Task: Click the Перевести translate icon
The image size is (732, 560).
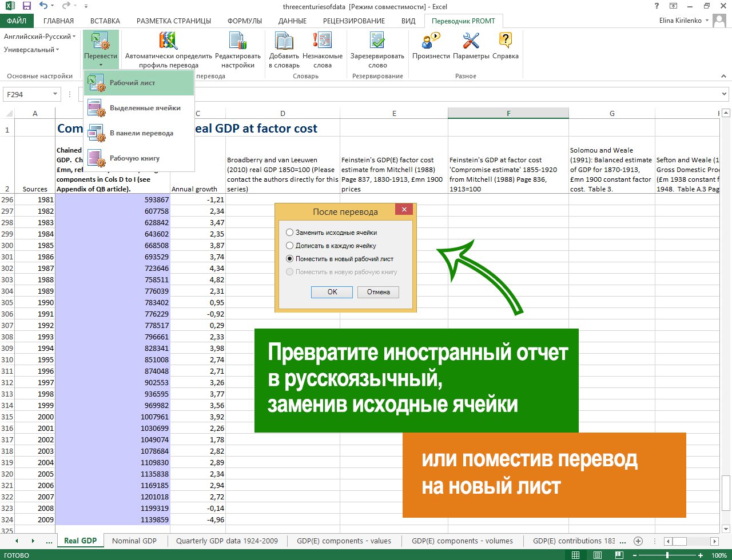Action: (x=101, y=41)
